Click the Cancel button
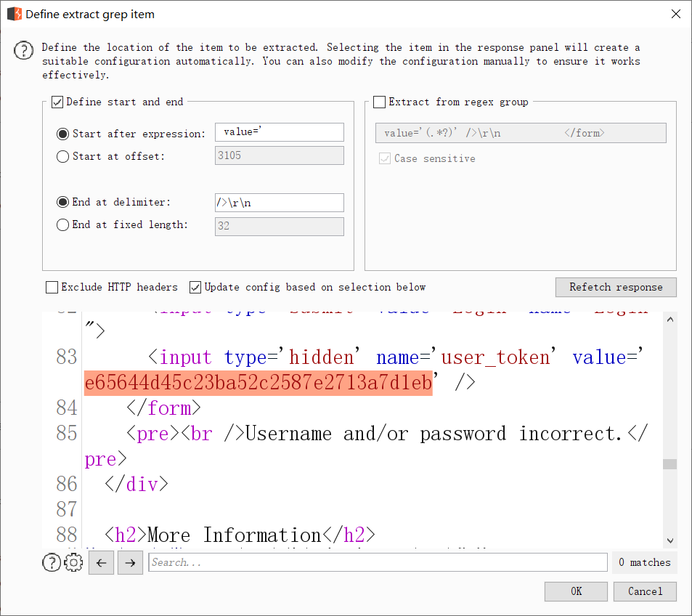The width and height of the screenshot is (692, 616). [x=645, y=591]
